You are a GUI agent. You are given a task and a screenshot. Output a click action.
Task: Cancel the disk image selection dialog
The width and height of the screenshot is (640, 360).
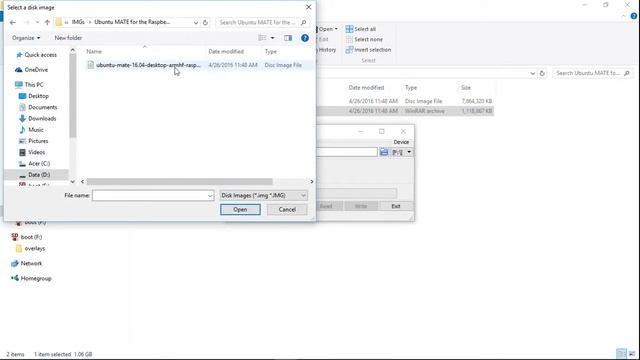(287, 209)
